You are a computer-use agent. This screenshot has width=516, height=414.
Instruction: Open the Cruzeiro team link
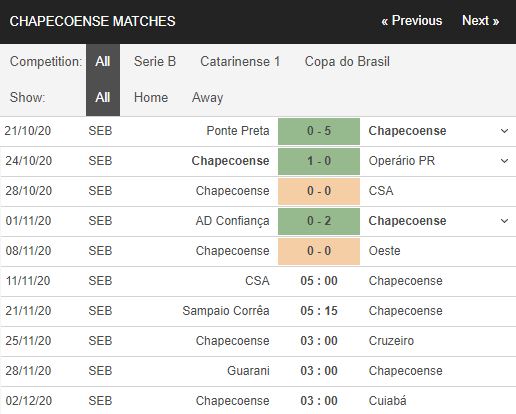pyautogui.click(x=391, y=341)
